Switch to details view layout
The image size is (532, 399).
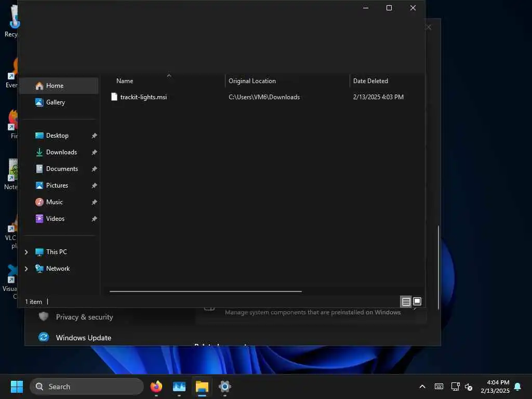406,301
